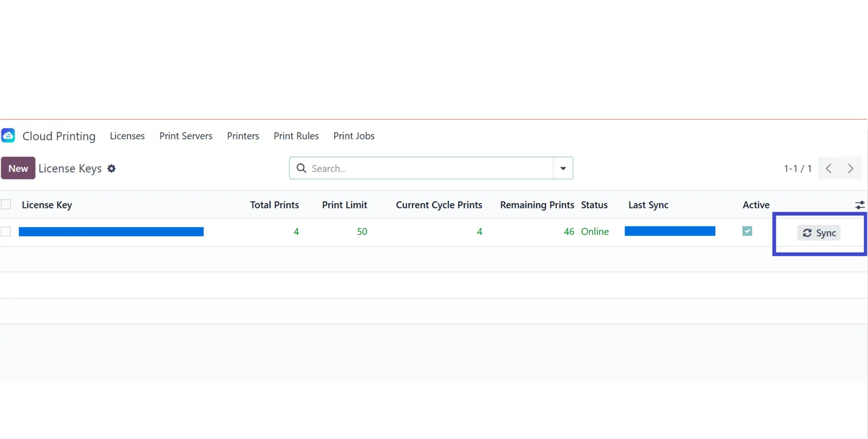
Task: Open the Print Jobs menu
Action: pyautogui.click(x=354, y=136)
